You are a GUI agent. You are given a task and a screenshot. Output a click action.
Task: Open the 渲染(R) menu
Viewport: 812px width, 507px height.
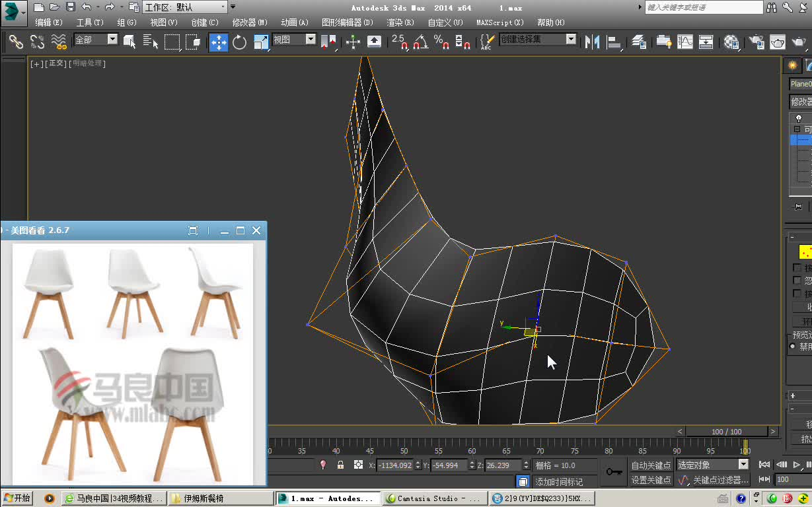pyautogui.click(x=399, y=22)
